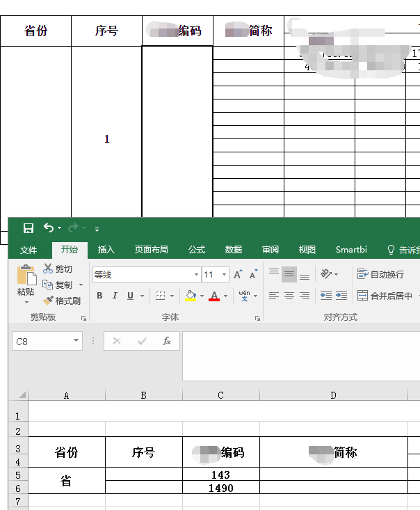Click 剪切 cut button
Screen dimensions: 420x510
click(x=57, y=269)
